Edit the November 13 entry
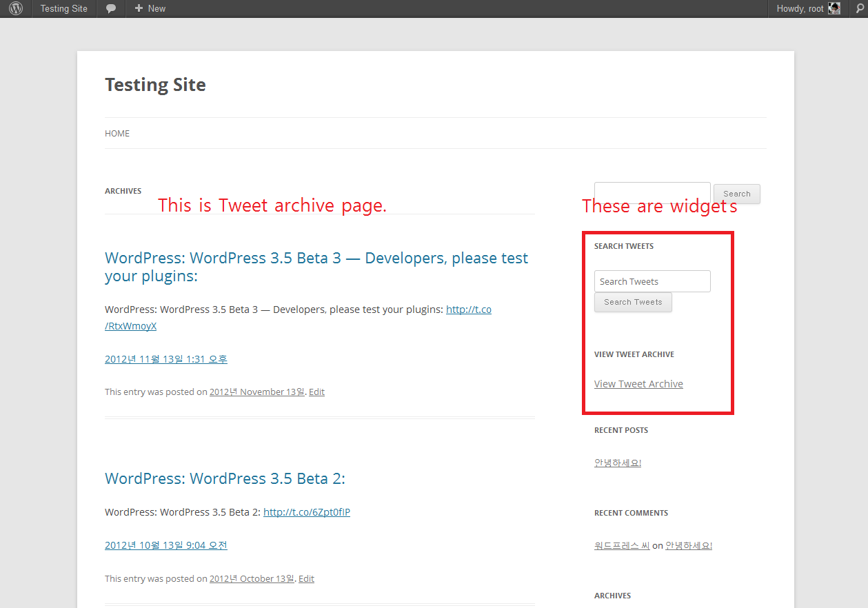The height and width of the screenshot is (608, 868). [316, 392]
